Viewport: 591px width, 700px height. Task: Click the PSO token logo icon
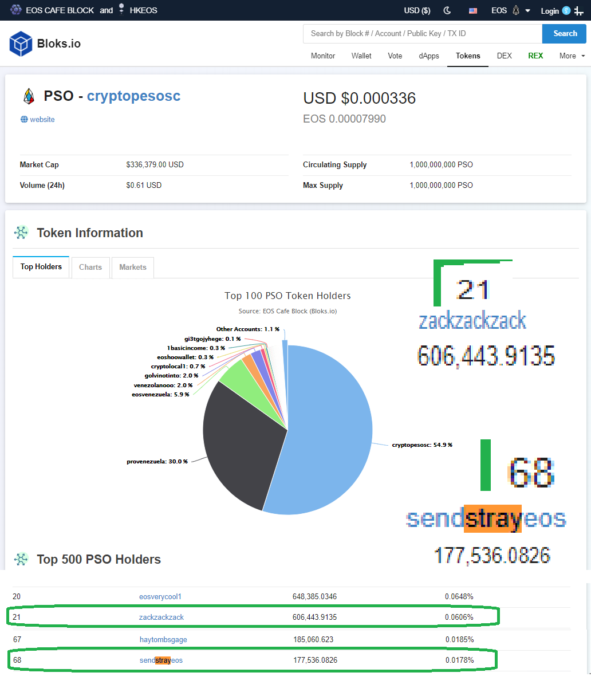(x=29, y=96)
